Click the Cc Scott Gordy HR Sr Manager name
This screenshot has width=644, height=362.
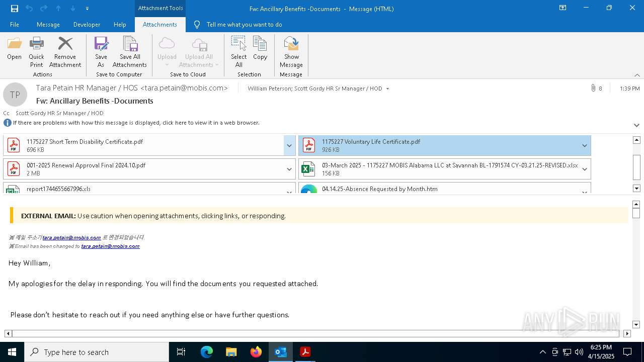tap(59, 113)
